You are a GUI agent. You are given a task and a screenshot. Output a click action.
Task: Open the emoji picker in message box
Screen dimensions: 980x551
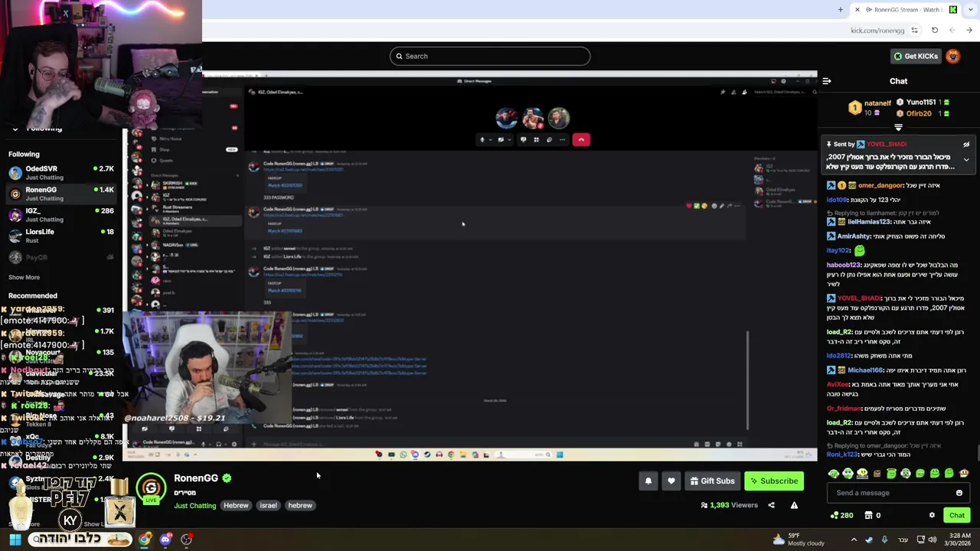click(x=959, y=493)
